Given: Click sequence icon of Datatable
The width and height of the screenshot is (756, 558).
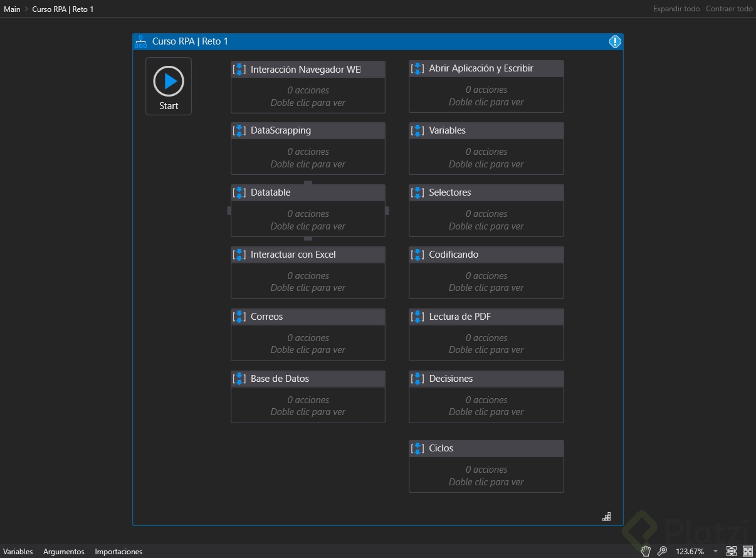Looking at the screenshot, I should [239, 192].
